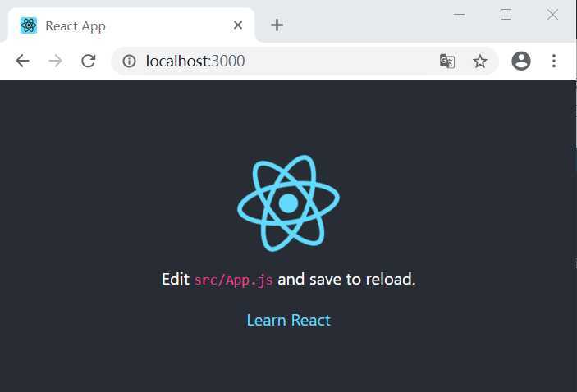Bookmark this page with the star icon
The height and width of the screenshot is (392, 577).
coord(480,61)
